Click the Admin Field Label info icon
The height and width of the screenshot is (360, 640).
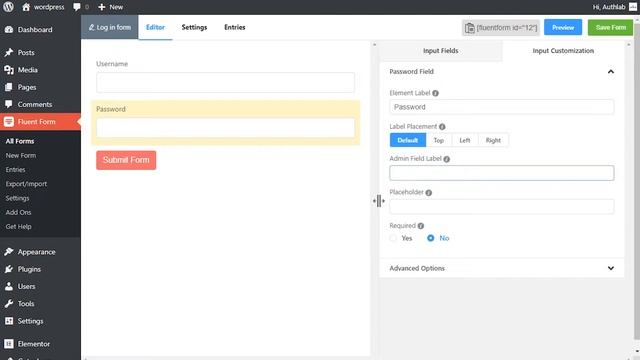click(447, 159)
